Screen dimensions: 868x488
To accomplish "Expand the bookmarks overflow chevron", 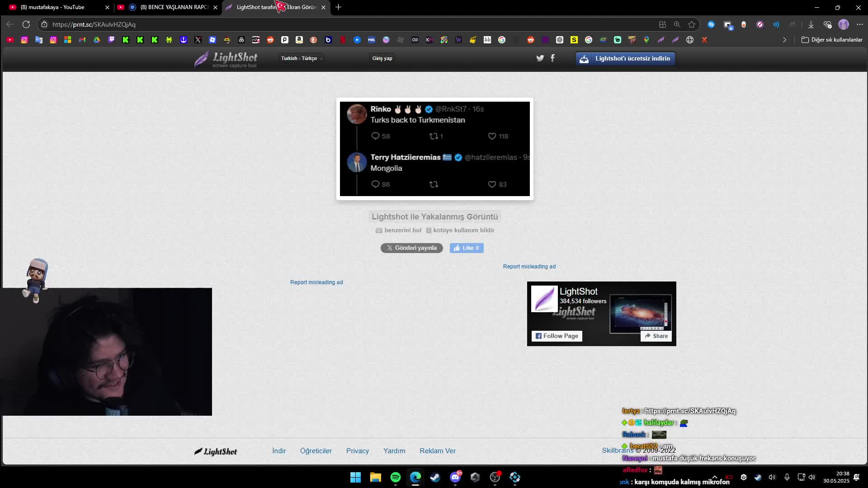I will tap(784, 40).
